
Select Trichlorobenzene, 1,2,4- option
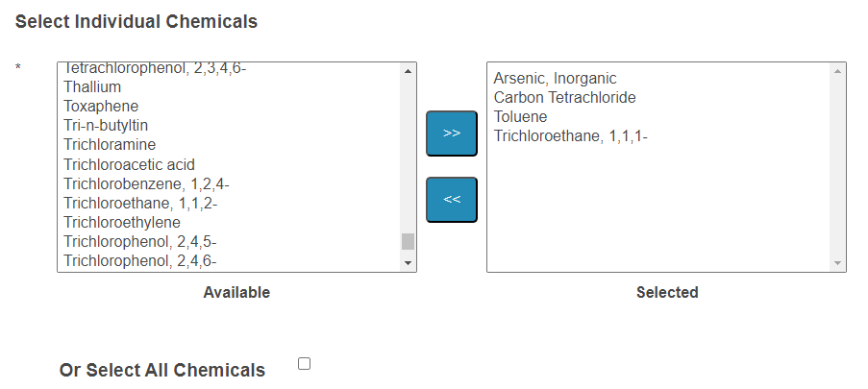tap(146, 184)
